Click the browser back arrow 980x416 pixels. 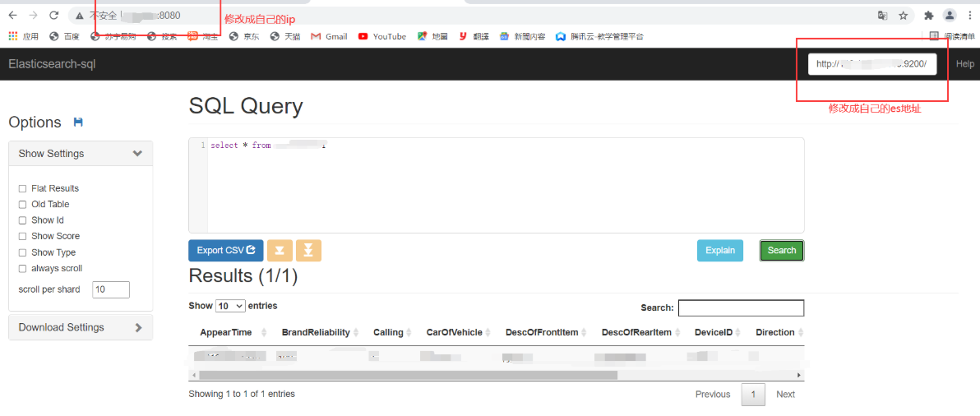(13, 15)
